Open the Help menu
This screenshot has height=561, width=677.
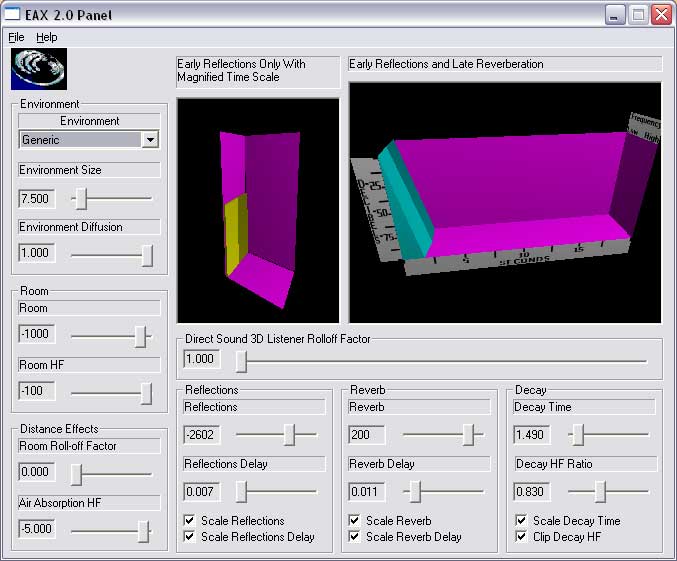pyautogui.click(x=47, y=38)
